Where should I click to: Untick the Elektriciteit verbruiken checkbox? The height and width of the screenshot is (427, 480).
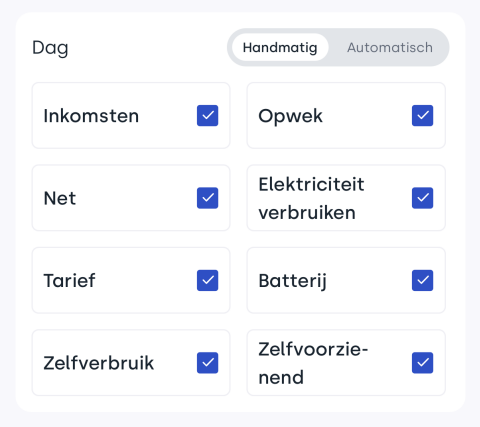click(x=422, y=198)
